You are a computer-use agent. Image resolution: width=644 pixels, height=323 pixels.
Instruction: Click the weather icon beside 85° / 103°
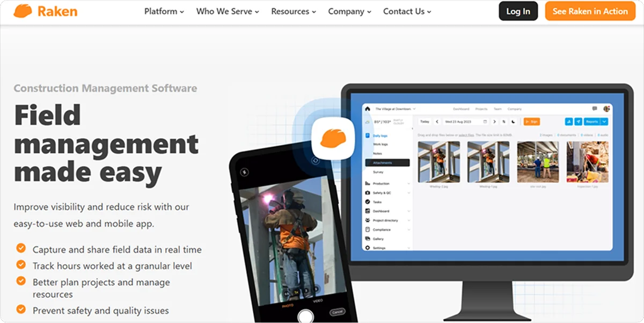(x=368, y=122)
